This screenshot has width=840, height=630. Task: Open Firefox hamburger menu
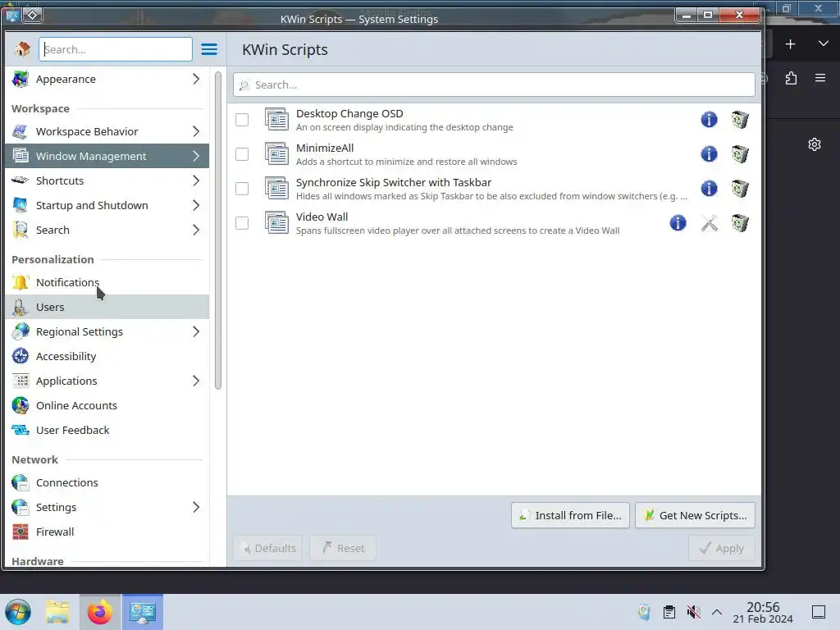pyautogui.click(x=820, y=78)
